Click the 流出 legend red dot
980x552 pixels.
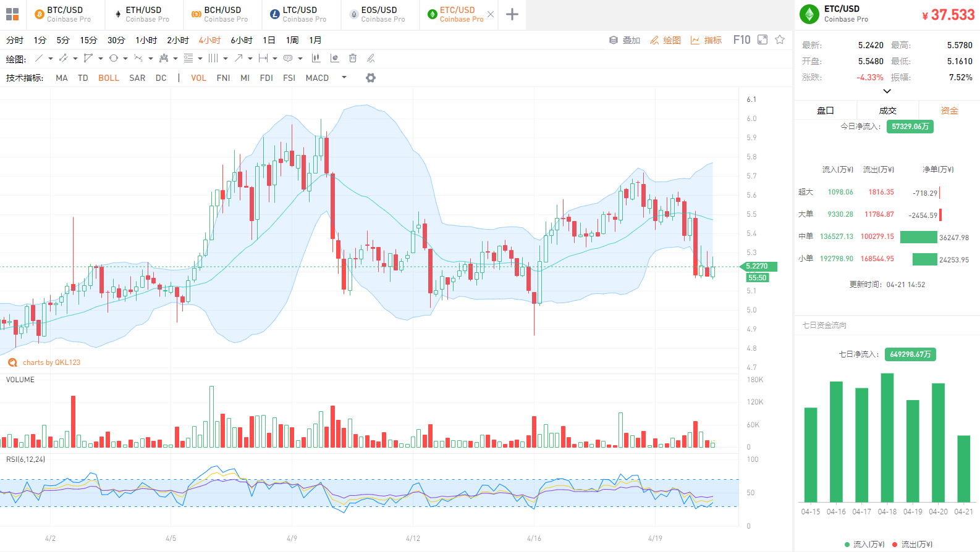point(895,545)
